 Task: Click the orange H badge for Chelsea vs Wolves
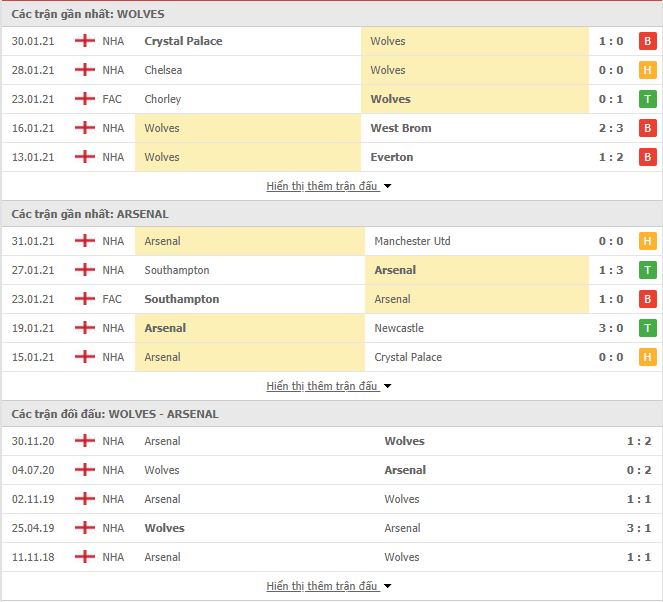point(647,70)
